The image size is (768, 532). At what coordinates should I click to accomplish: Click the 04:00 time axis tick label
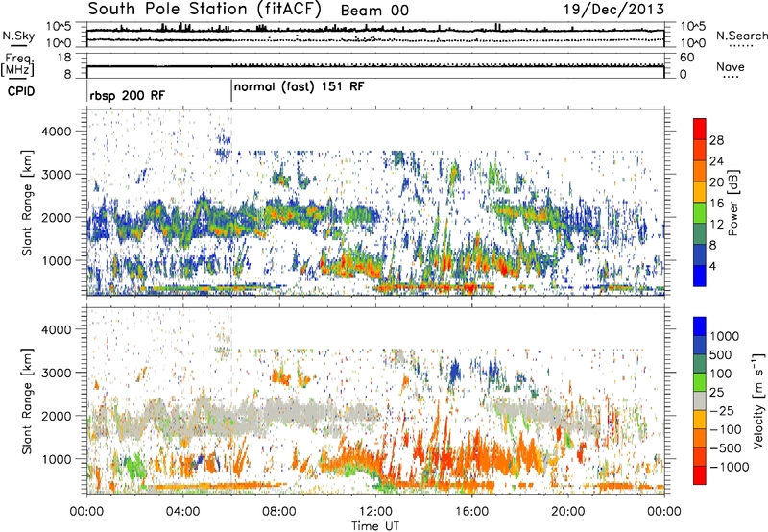[182, 512]
